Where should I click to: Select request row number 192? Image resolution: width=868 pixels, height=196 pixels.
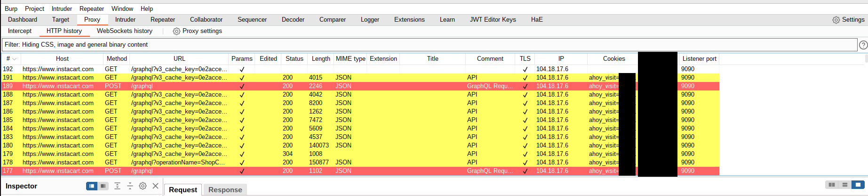360,69
